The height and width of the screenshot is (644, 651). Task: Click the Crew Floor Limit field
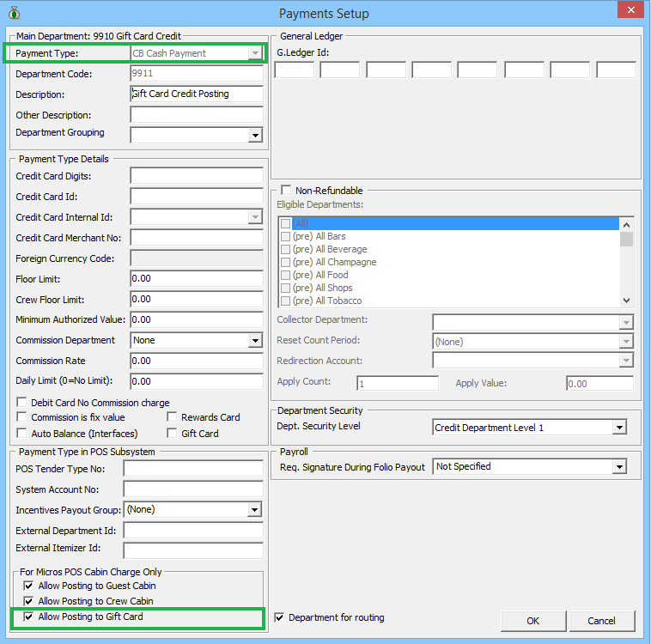[197, 300]
